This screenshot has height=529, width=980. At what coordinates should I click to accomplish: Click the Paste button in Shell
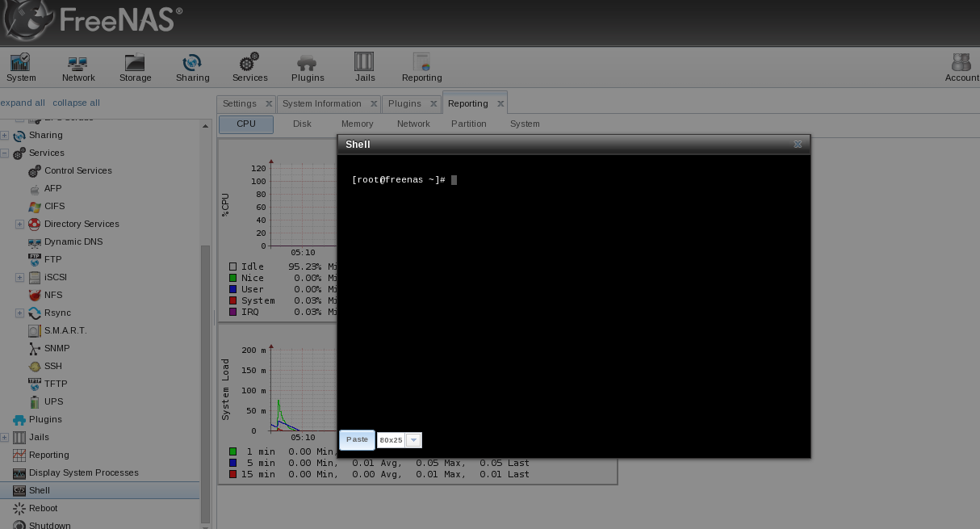pos(357,439)
